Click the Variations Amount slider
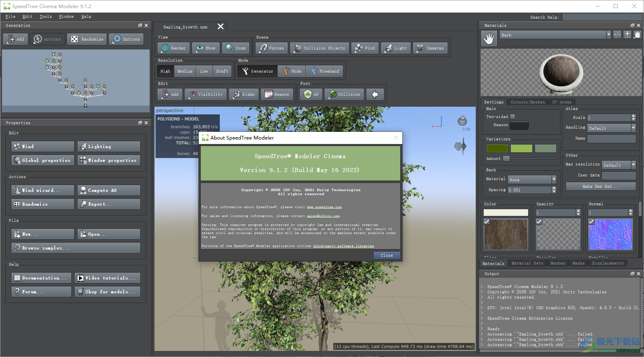Image resolution: width=644 pixels, height=357 pixels. click(529, 158)
